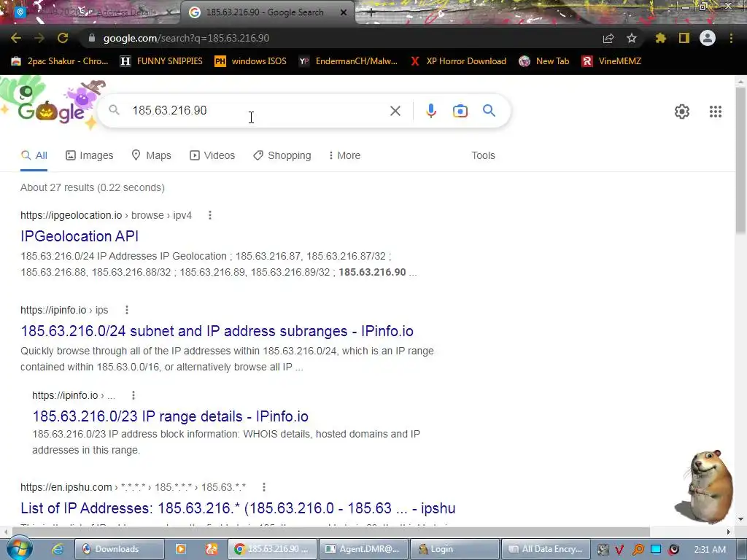Click the ipgeolocation.io breadcrumb URL

106,215
